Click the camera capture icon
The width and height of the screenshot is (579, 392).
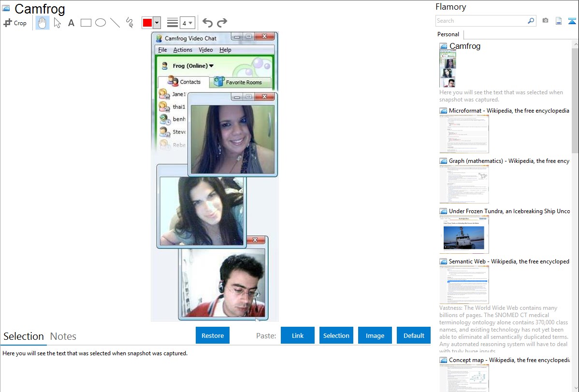point(545,21)
